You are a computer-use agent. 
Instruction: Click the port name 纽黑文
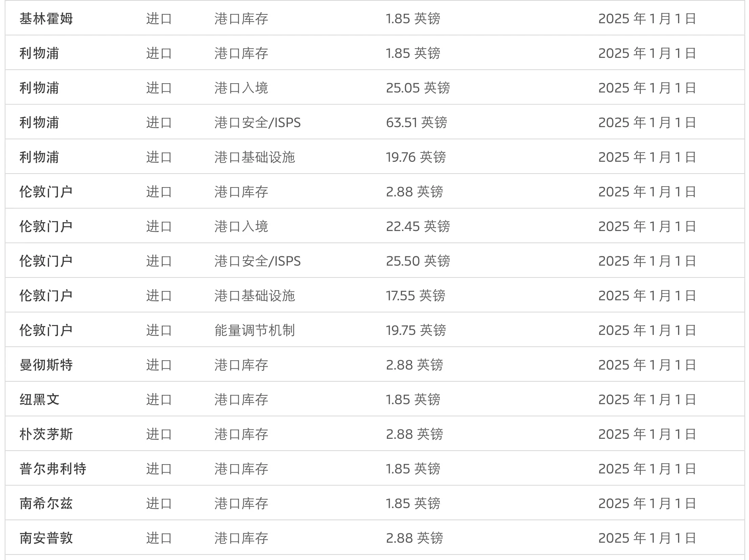tap(39, 400)
